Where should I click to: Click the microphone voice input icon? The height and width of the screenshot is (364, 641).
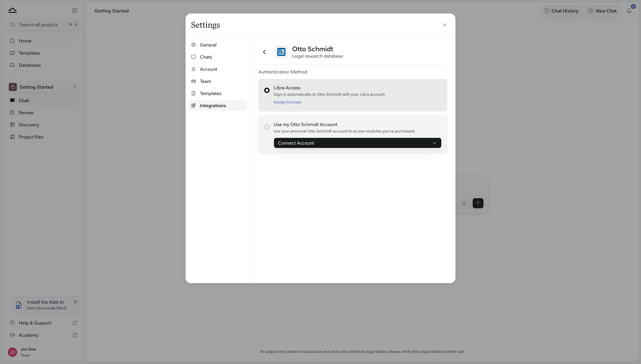coord(464,203)
